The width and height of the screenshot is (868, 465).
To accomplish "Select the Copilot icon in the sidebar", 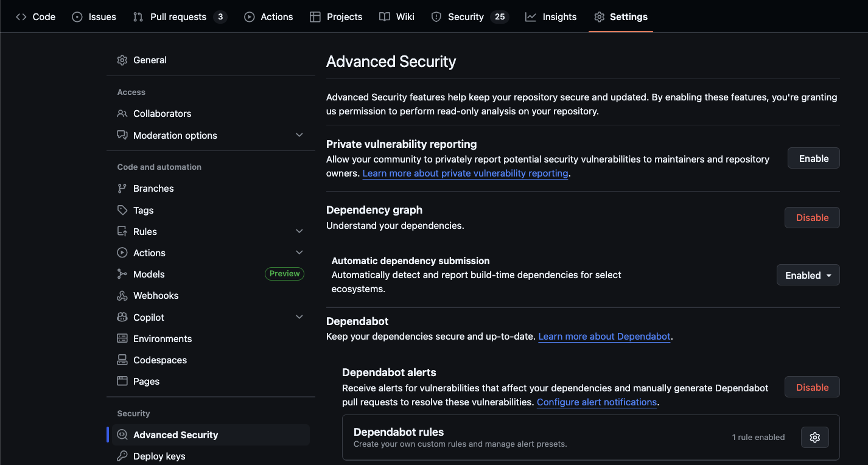I will [122, 317].
